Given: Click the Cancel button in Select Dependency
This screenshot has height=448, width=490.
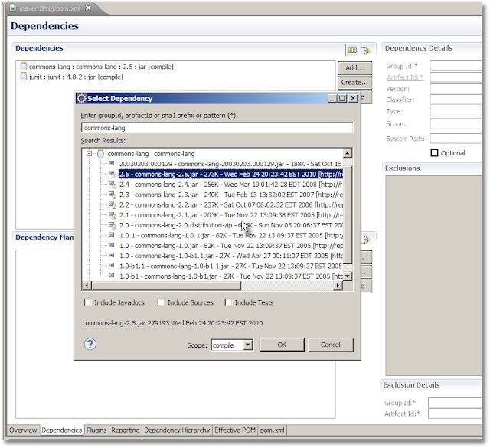Looking at the screenshot, I should (x=330, y=345).
